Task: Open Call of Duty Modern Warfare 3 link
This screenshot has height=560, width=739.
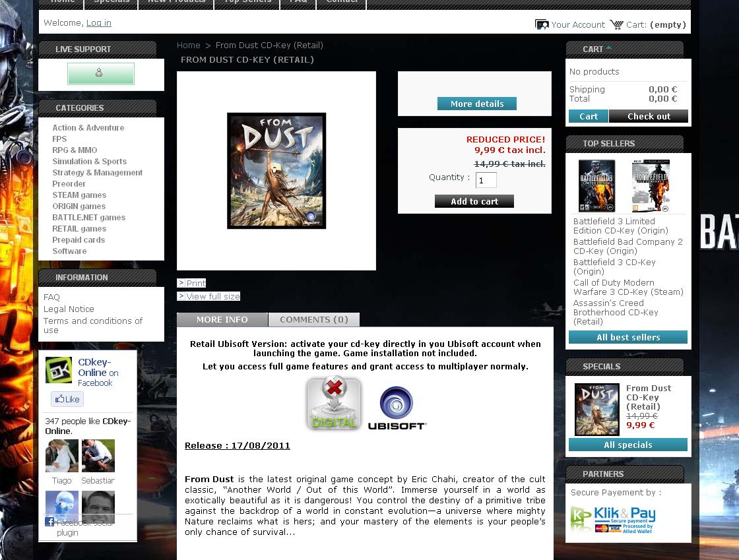Action: coord(627,288)
